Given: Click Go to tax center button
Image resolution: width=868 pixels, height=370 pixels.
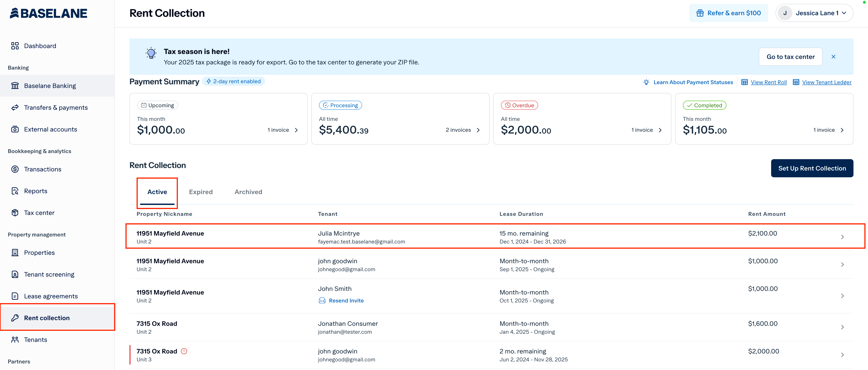Looking at the screenshot, I should click(790, 57).
